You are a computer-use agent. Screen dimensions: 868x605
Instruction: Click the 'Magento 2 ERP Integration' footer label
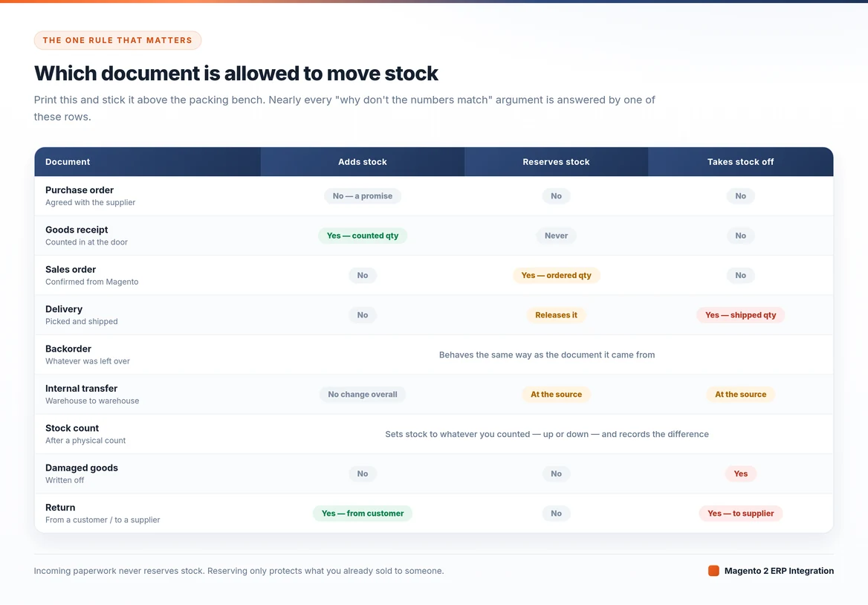(779, 571)
